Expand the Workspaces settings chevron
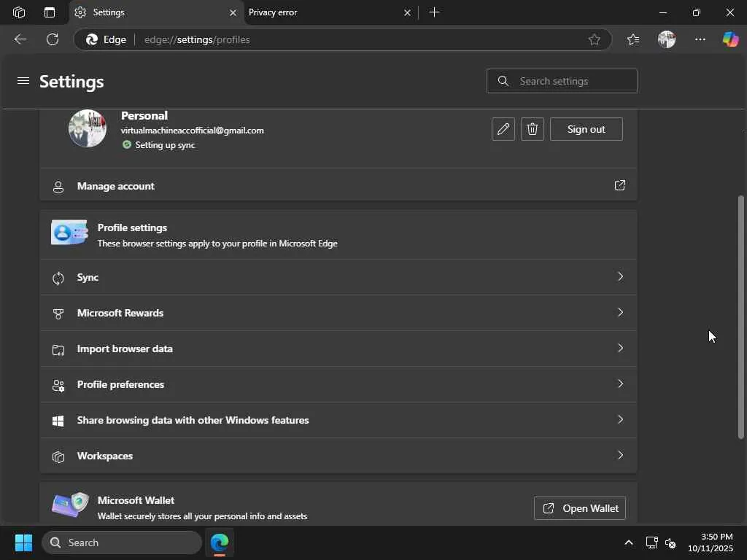 (620, 455)
